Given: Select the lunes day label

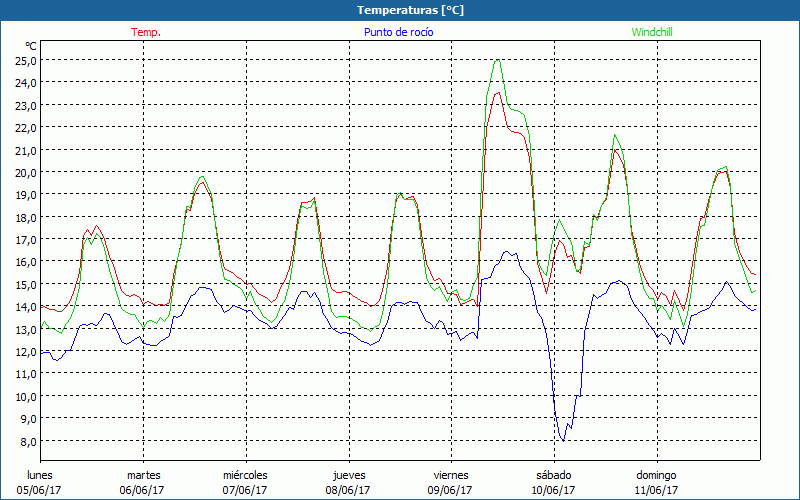Looking at the screenshot, I should 41,475.
